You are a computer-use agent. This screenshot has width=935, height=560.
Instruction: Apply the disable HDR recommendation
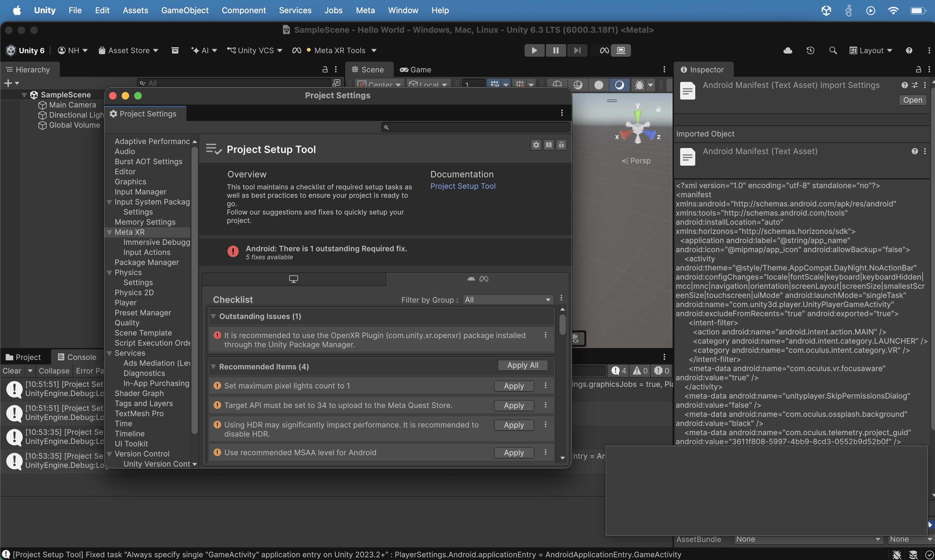click(x=514, y=425)
